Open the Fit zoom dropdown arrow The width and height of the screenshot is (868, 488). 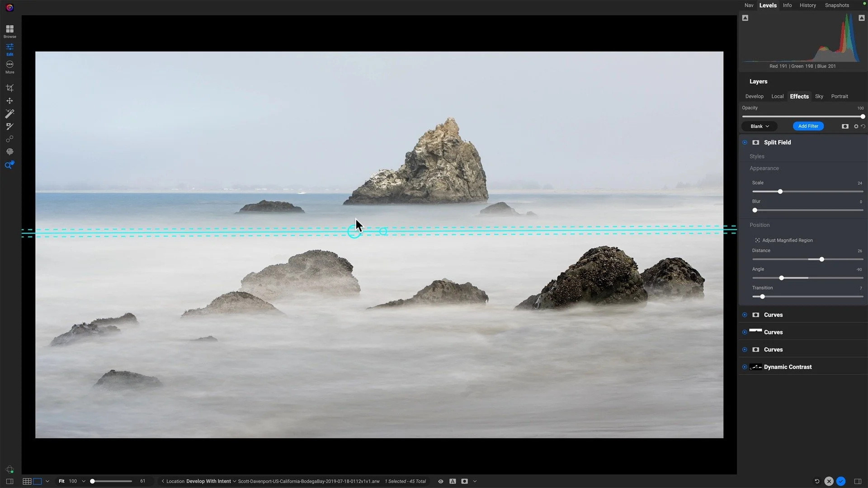(x=84, y=481)
